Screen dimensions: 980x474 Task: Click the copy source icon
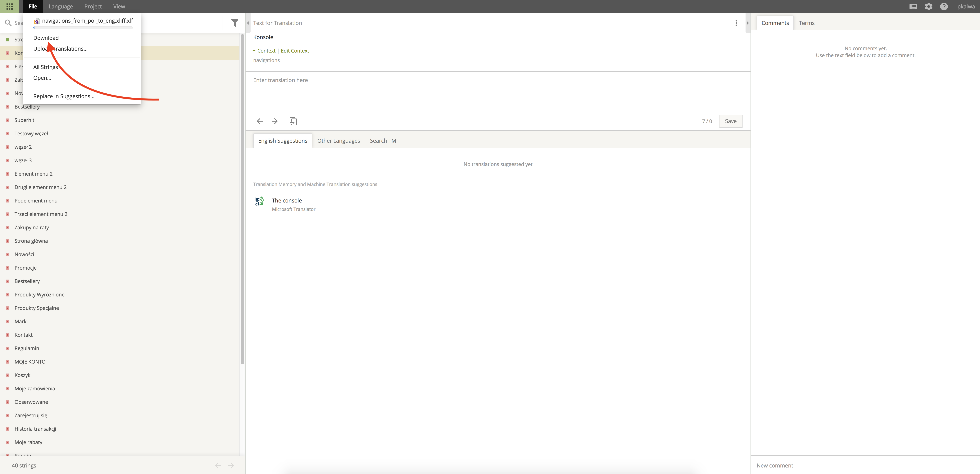(x=293, y=121)
